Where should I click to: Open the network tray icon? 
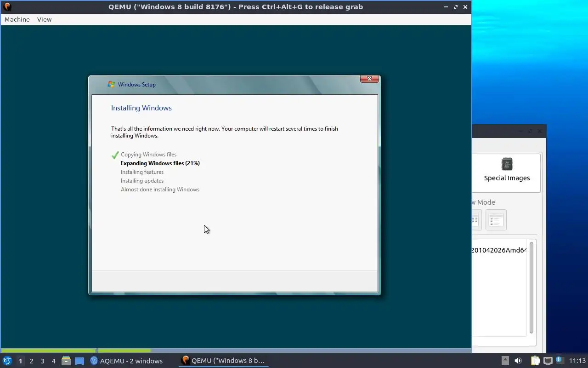(x=548, y=361)
